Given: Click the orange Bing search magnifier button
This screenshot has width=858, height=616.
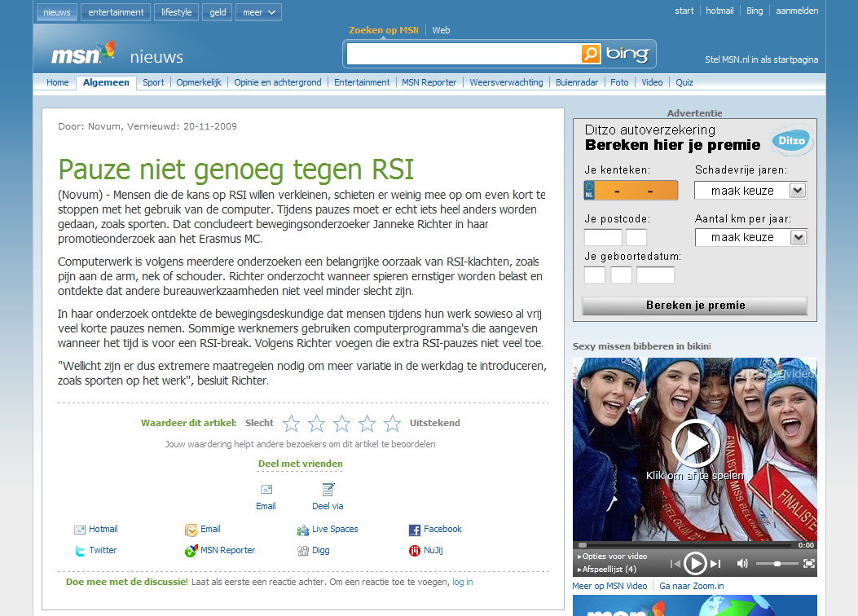Looking at the screenshot, I should click(x=591, y=54).
